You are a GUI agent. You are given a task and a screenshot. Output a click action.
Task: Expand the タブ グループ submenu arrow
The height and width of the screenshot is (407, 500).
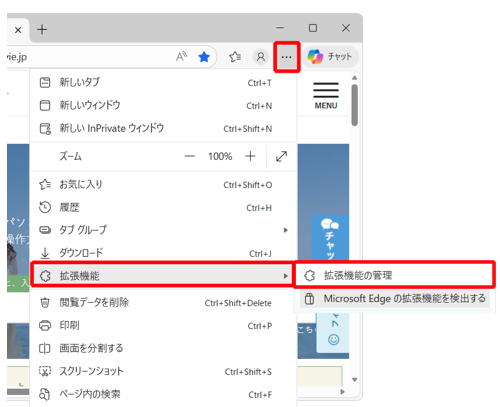pyautogui.click(x=285, y=230)
